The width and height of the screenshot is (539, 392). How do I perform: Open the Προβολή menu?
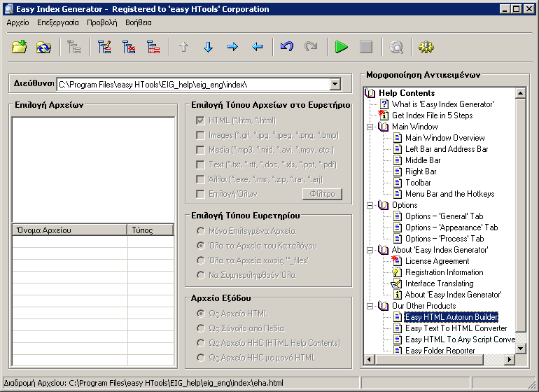click(101, 22)
